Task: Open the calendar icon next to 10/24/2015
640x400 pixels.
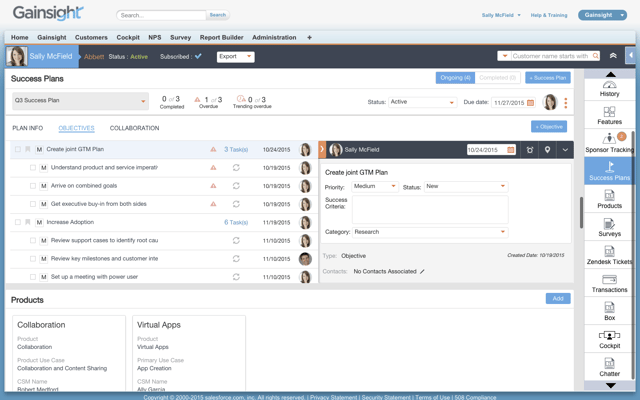Action: 511,150
